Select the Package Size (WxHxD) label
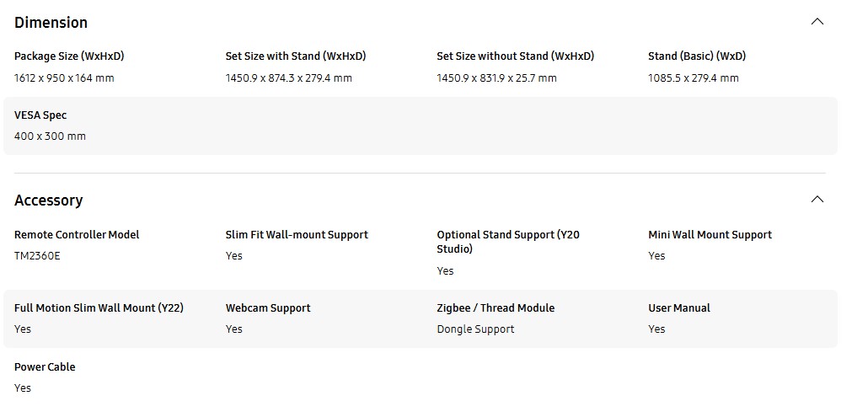 [x=69, y=56]
